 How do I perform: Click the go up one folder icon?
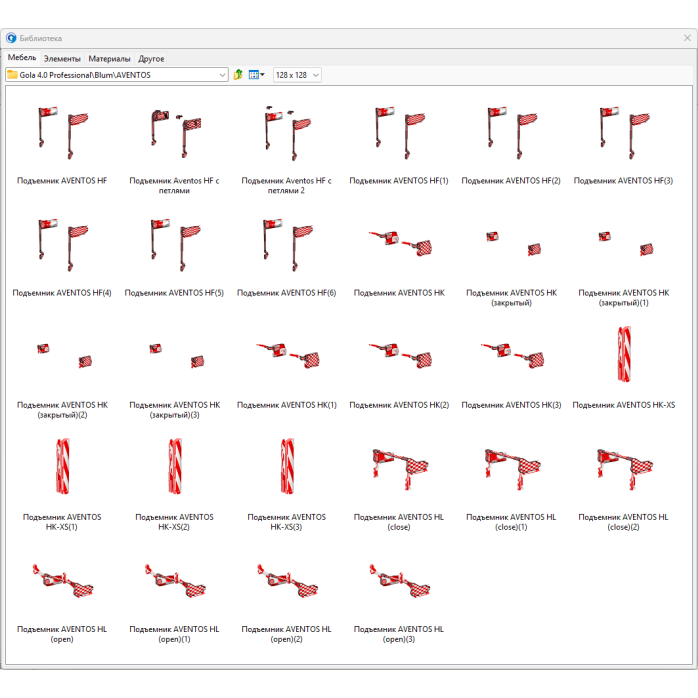[x=238, y=75]
